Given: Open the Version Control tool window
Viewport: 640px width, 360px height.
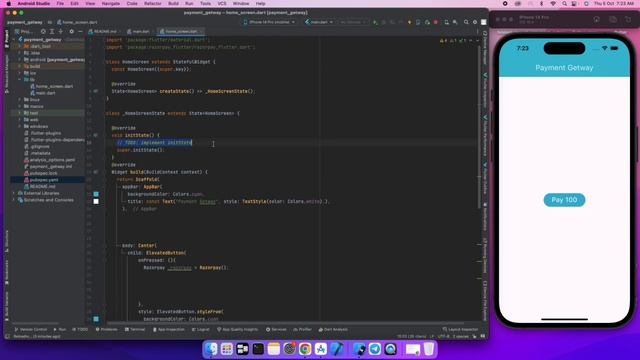Looking at the screenshot, I should point(31,329).
